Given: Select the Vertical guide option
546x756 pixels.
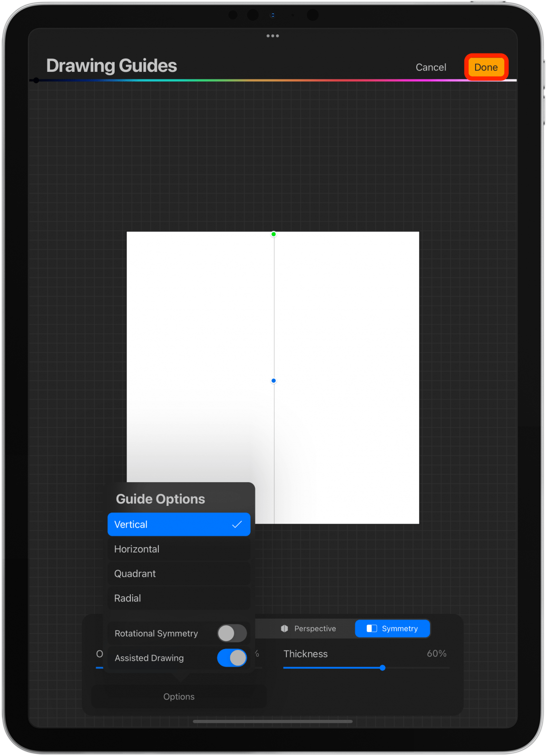Looking at the screenshot, I should click(x=179, y=524).
